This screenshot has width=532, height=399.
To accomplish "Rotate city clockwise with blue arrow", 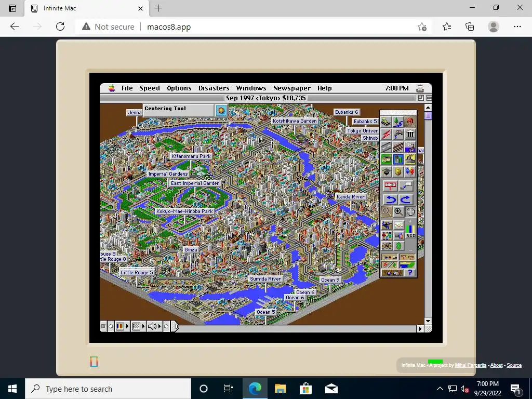I will tap(406, 200).
